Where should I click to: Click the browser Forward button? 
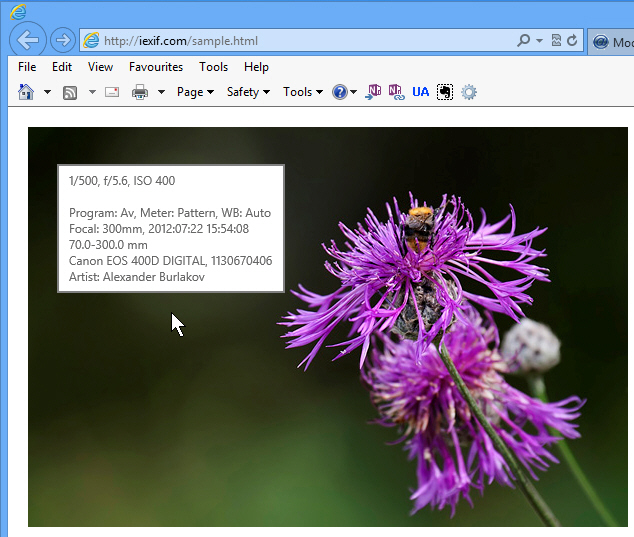coord(63,40)
